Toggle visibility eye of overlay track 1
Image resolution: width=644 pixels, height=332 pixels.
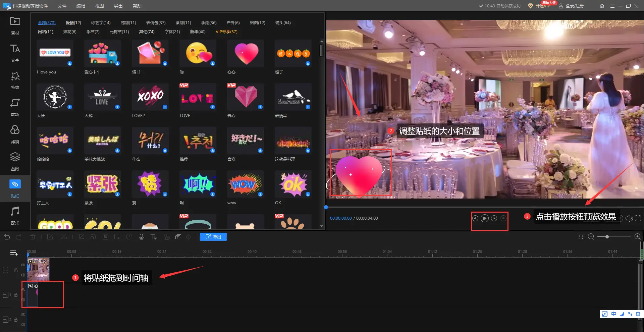tap(23, 290)
